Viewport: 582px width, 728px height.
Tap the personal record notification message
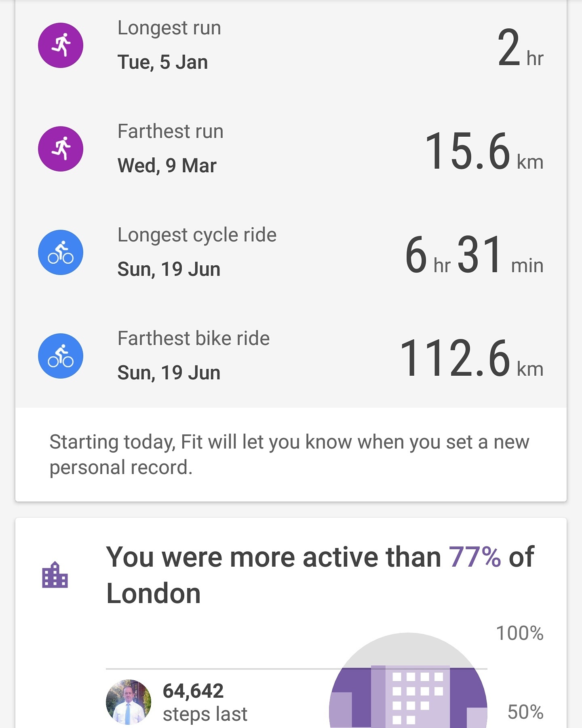(x=289, y=455)
